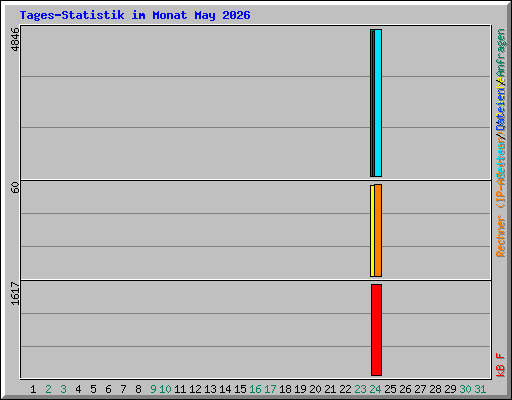Click green day label 30

pyautogui.click(x=465, y=389)
